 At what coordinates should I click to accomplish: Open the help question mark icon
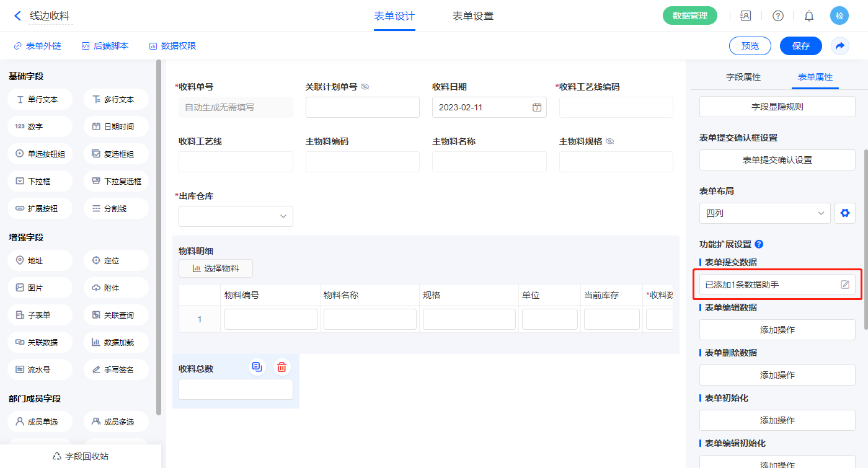point(777,16)
